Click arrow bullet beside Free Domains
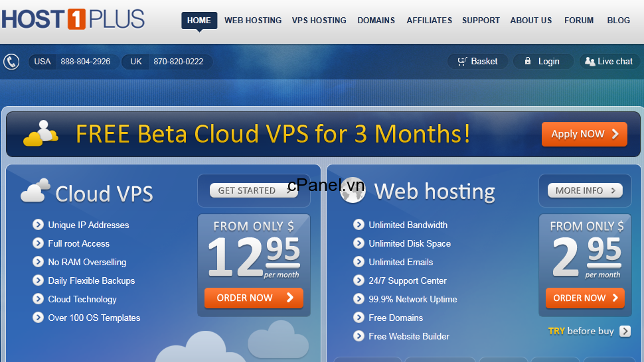 click(x=359, y=318)
